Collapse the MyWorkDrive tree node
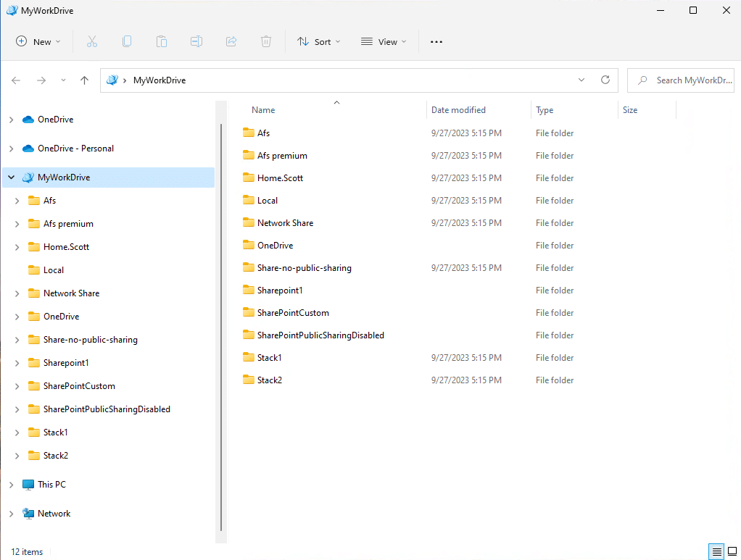 12,177
